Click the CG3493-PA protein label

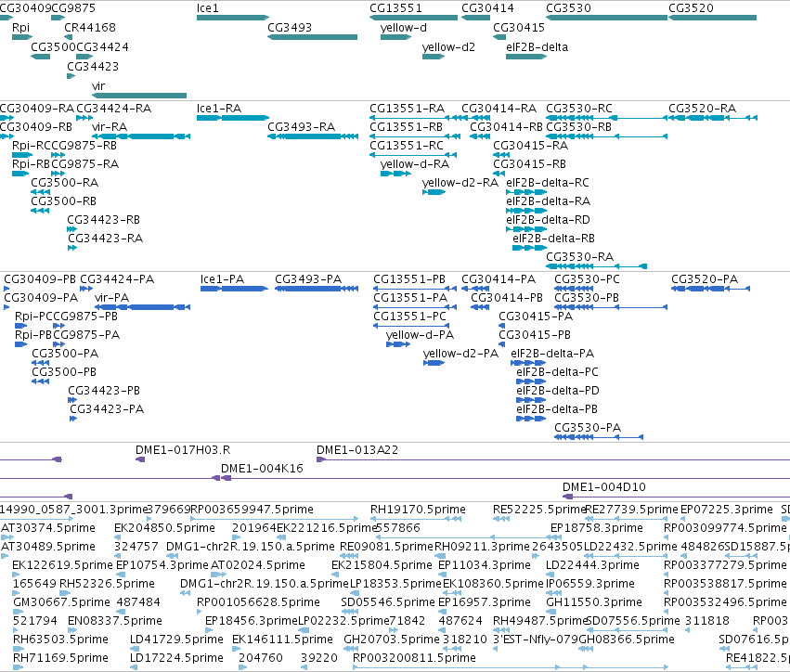point(308,279)
